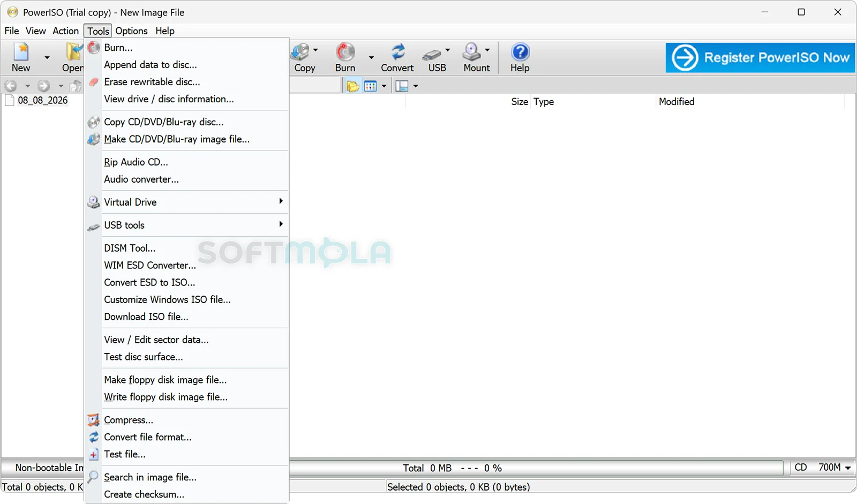Open the Options menu
The width and height of the screenshot is (857, 504).
coord(131,31)
